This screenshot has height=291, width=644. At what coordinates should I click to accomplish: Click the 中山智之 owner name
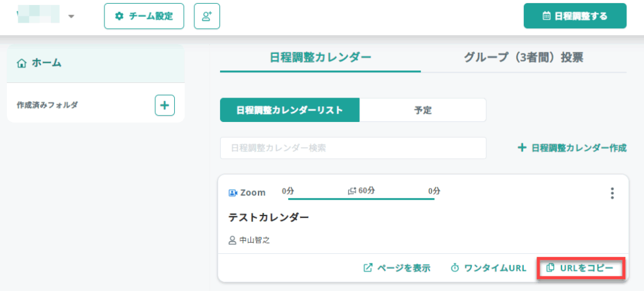[254, 240]
